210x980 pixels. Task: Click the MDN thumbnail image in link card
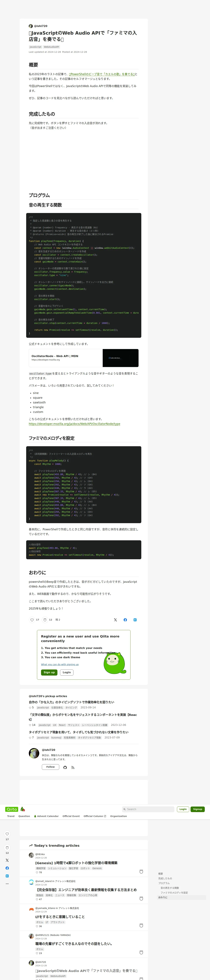tap(120, 358)
